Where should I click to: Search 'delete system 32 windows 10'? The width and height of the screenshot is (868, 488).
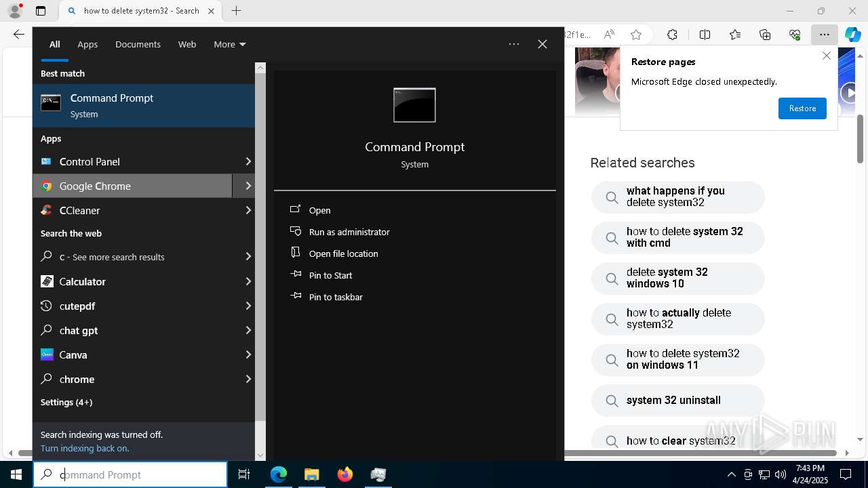(677, 278)
